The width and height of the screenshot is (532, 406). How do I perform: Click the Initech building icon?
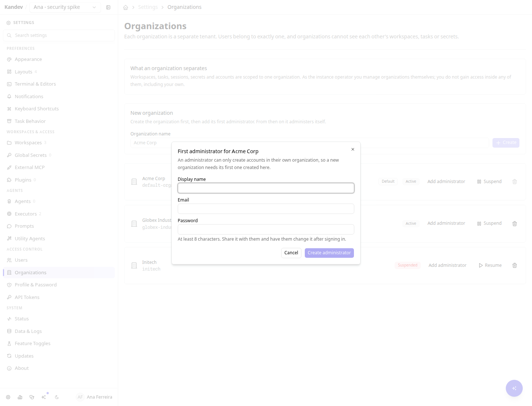134,265
